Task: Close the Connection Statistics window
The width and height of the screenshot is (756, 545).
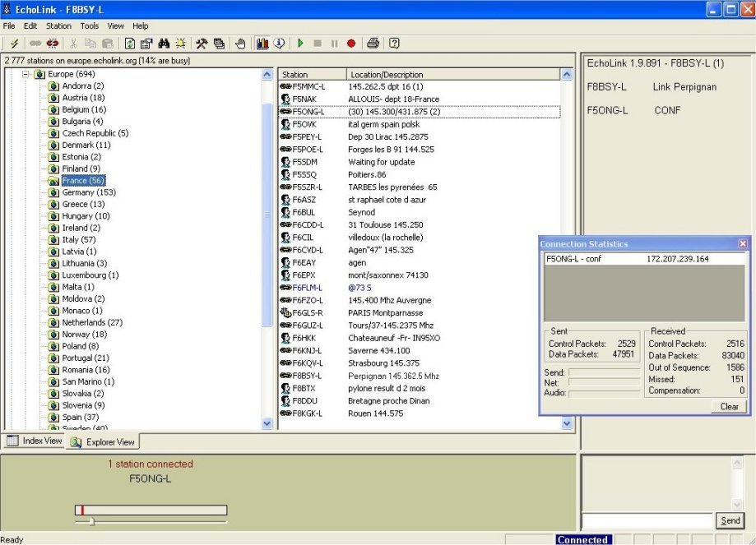Action: pos(743,244)
